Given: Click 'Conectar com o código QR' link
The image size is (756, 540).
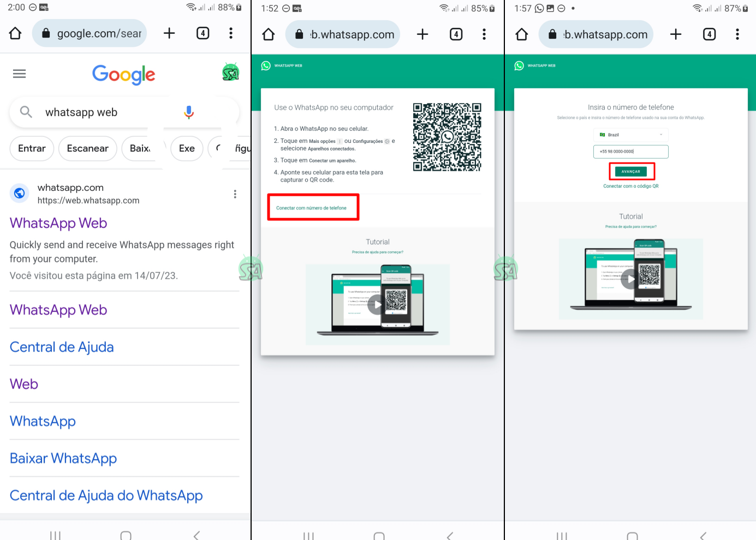Looking at the screenshot, I should click(631, 186).
